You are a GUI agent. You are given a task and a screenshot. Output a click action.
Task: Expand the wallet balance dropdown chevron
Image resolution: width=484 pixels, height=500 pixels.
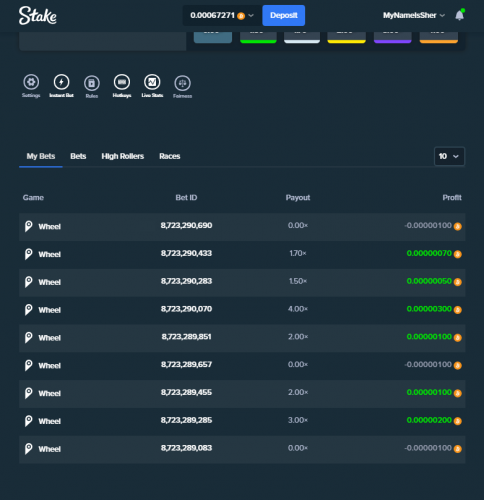click(251, 16)
